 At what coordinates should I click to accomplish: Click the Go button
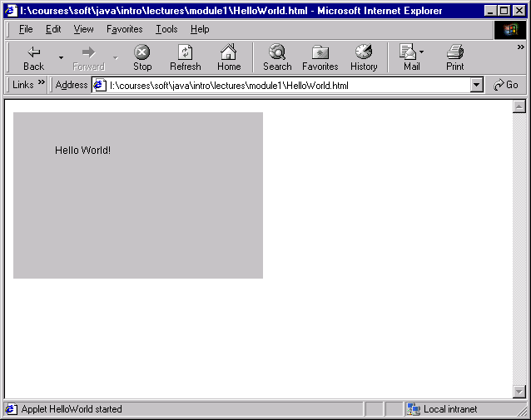[x=505, y=85]
